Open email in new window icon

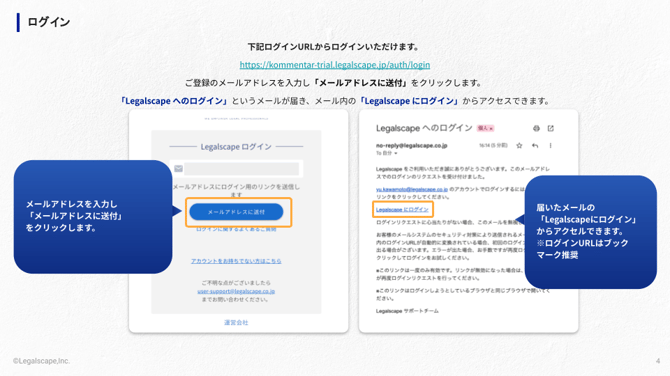tap(551, 128)
